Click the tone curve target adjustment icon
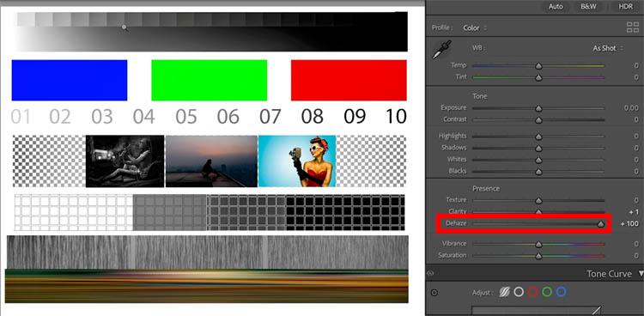The image size is (644, 316). pyautogui.click(x=434, y=293)
